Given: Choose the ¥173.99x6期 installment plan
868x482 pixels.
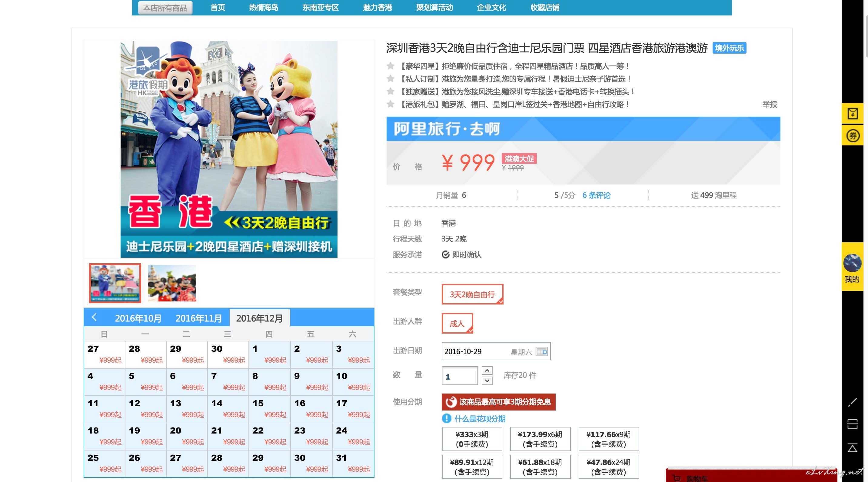Looking at the screenshot, I should click(x=540, y=439).
